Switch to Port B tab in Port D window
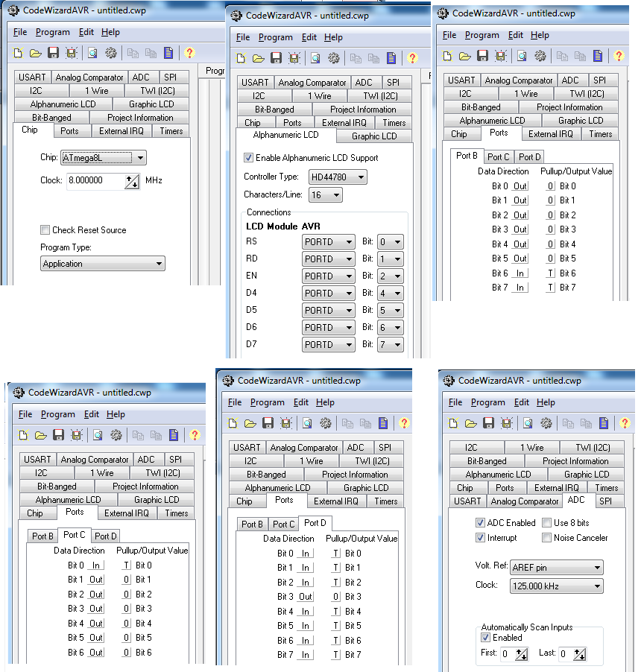Screen dimensions: 644x672 point(252,524)
